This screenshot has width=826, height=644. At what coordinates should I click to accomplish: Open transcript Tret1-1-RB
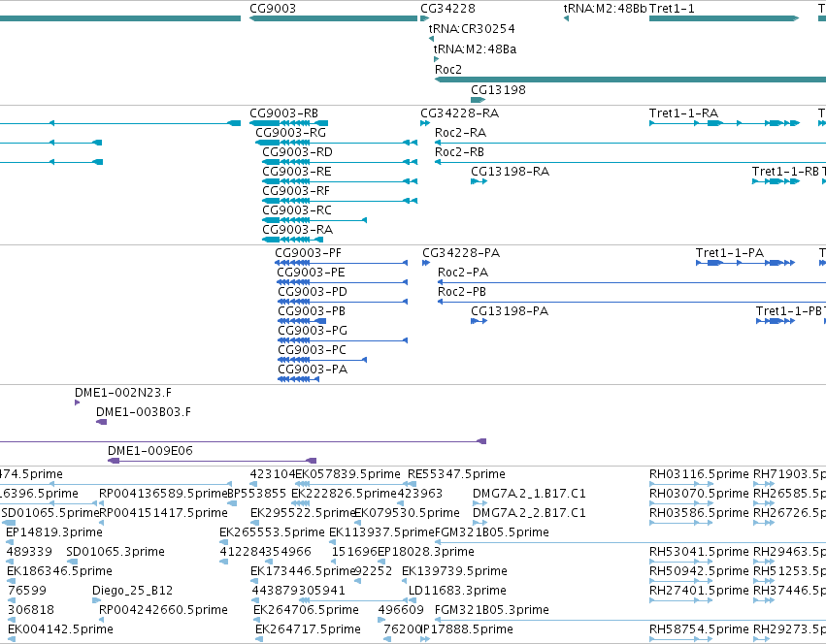click(785, 172)
